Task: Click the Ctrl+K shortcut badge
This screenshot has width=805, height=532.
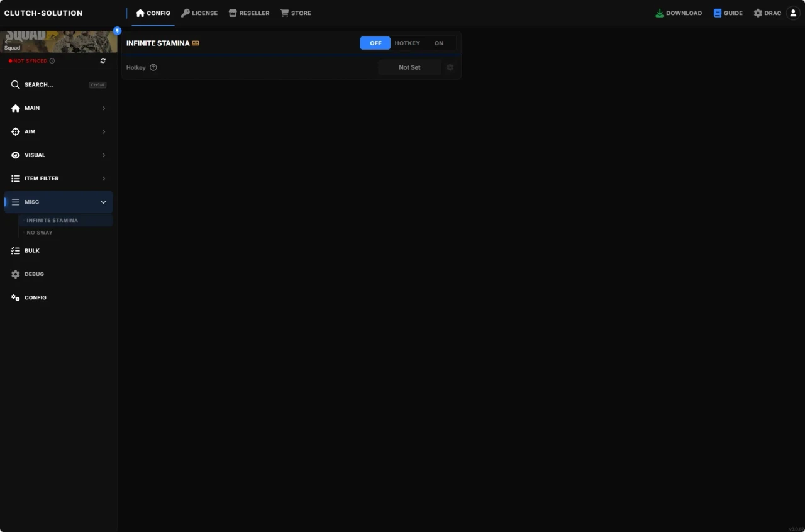Action: 97,84
